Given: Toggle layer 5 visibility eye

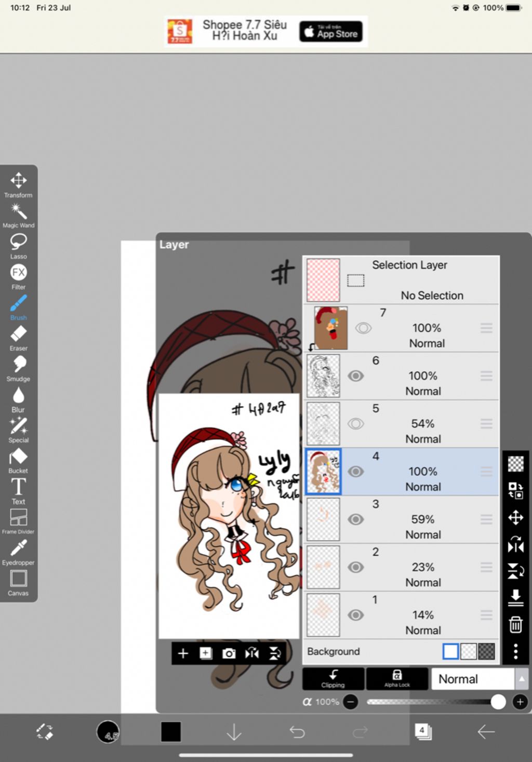Looking at the screenshot, I should click(356, 424).
